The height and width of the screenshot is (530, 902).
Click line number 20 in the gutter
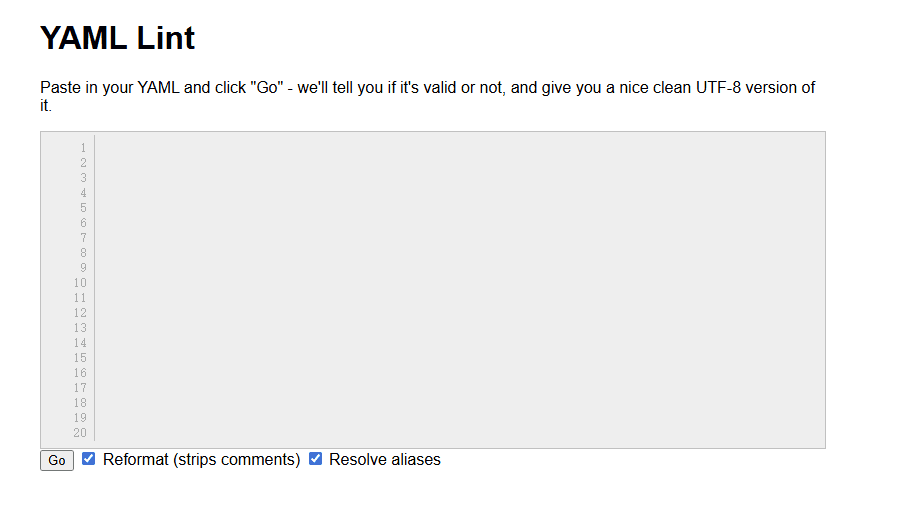click(x=80, y=433)
